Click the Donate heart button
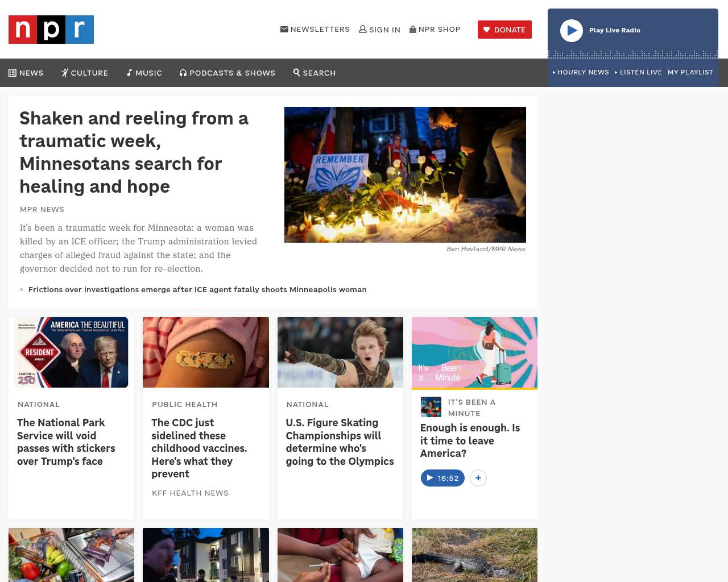728x582 pixels. tap(504, 30)
